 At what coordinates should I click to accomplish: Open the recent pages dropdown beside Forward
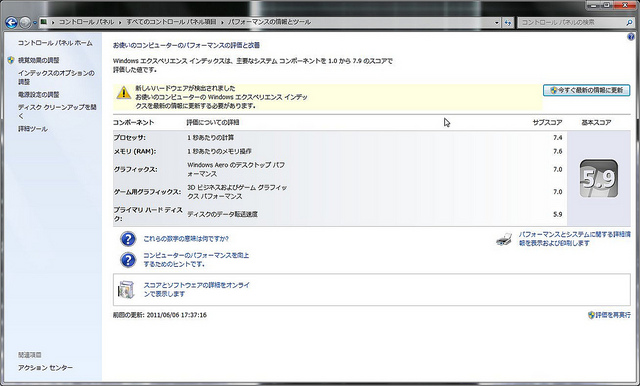35,23
